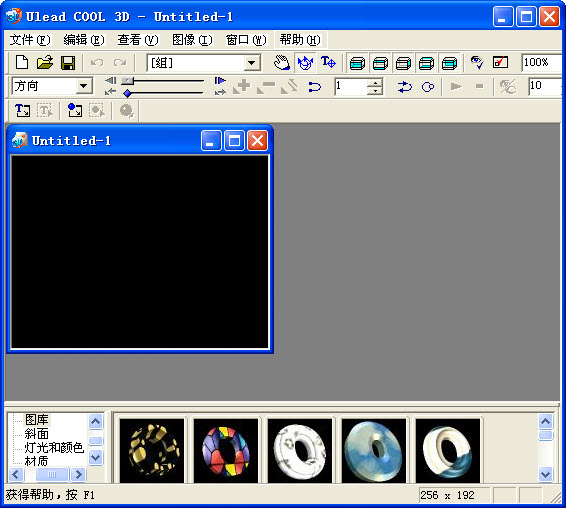
Task: Click the tree list scroll down arrow
Action: pos(96,458)
